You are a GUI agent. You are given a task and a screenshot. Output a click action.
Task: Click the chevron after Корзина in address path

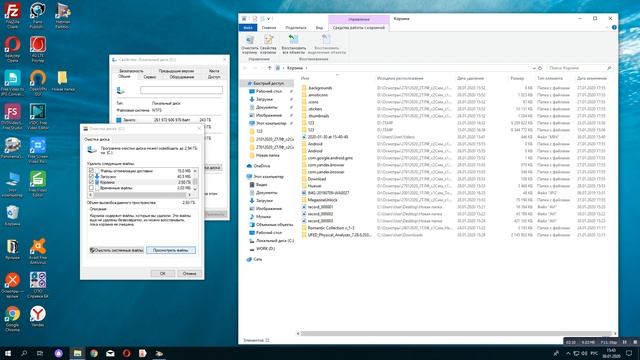[307, 68]
